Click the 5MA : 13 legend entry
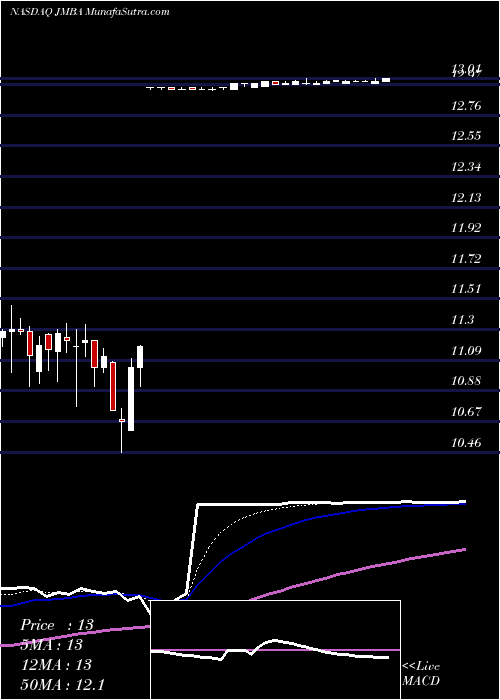This screenshot has width=500, height=700. 51,645
